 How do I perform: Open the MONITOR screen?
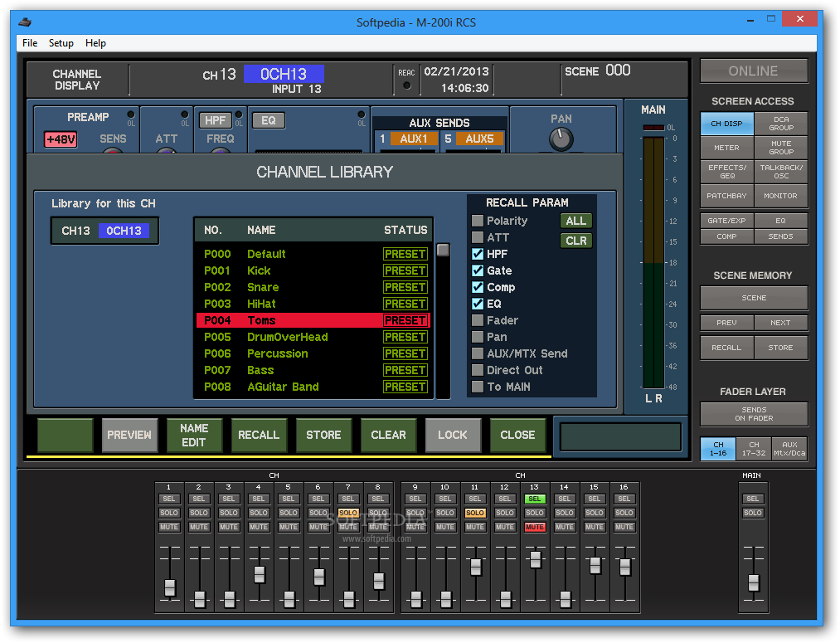781,196
